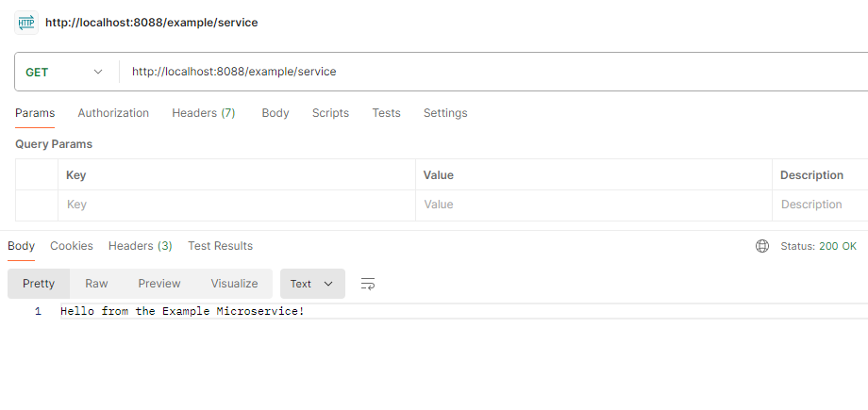Click the HTTP request icon beside the title
Image resolution: width=868 pixels, height=410 pixels.
coord(26,23)
